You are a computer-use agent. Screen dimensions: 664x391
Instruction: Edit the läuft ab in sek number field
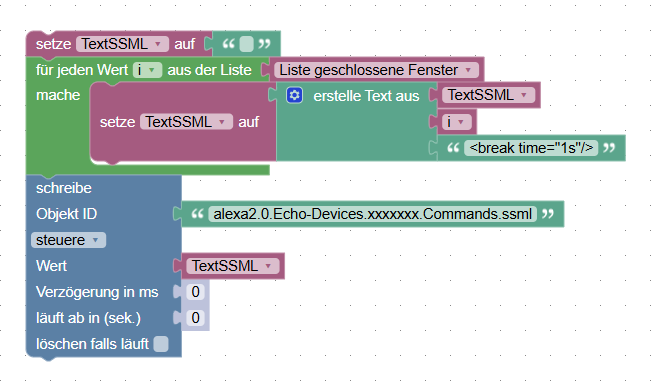(195, 318)
